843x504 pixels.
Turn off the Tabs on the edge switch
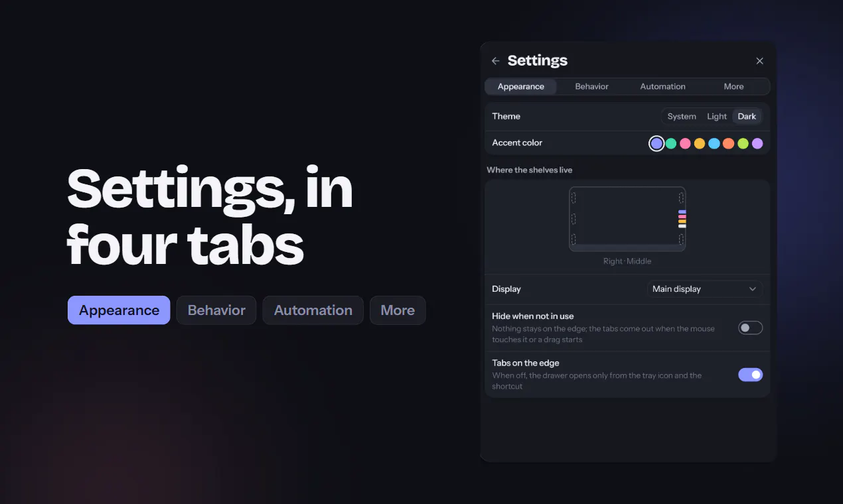coord(750,375)
